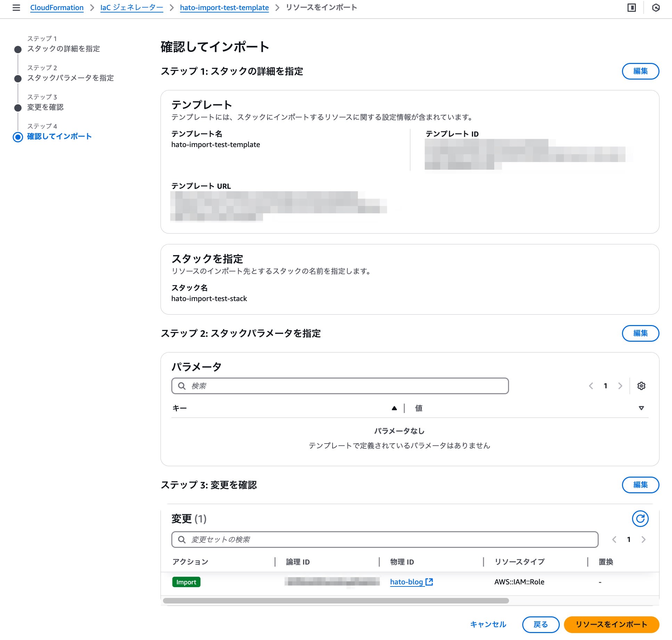Viewport: 672px width, 640px height.
Task: Click the magnifier in change set search
Action: [182, 540]
